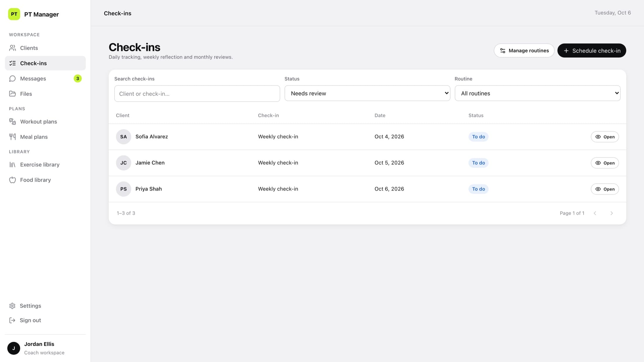Open Jamie Chen's check-in
The height and width of the screenshot is (362, 644).
(605, 163)
